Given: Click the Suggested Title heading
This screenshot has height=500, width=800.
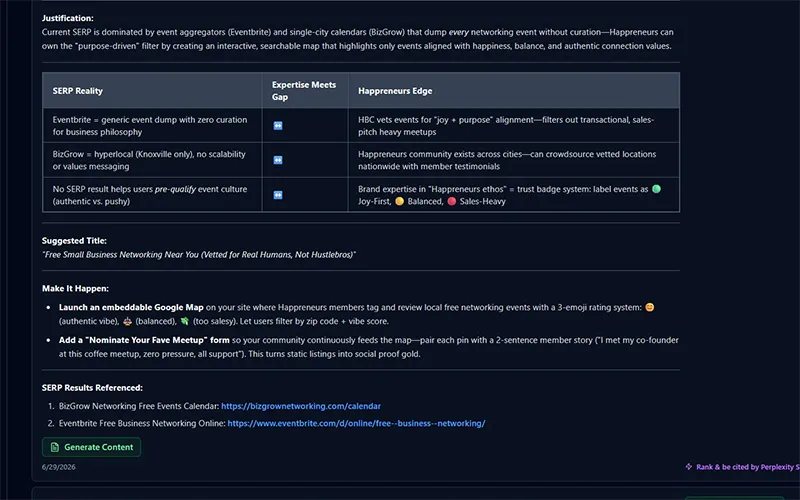Looking at the screenshot, I should (x=74, y=241).
